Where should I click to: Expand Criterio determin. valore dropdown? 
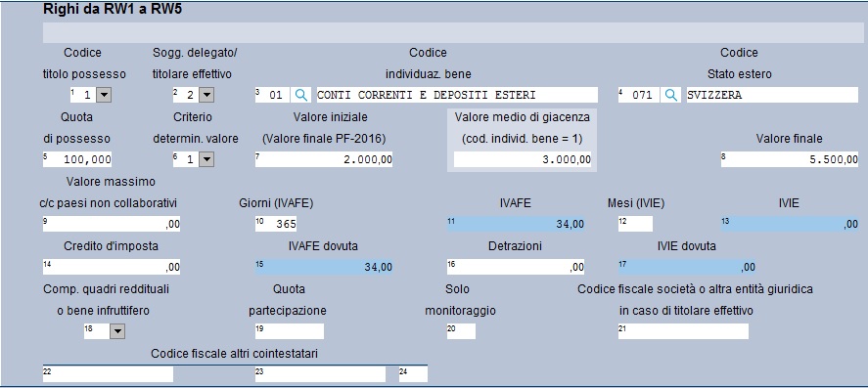pyautogui.click(x=206, y=159)
